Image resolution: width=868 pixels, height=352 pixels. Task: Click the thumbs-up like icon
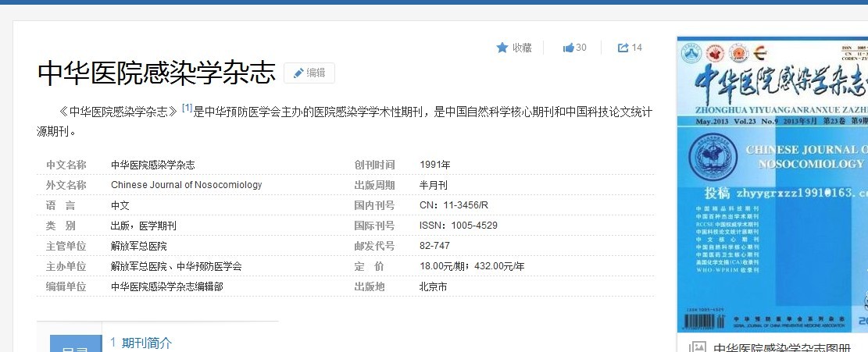coord(568,48)
